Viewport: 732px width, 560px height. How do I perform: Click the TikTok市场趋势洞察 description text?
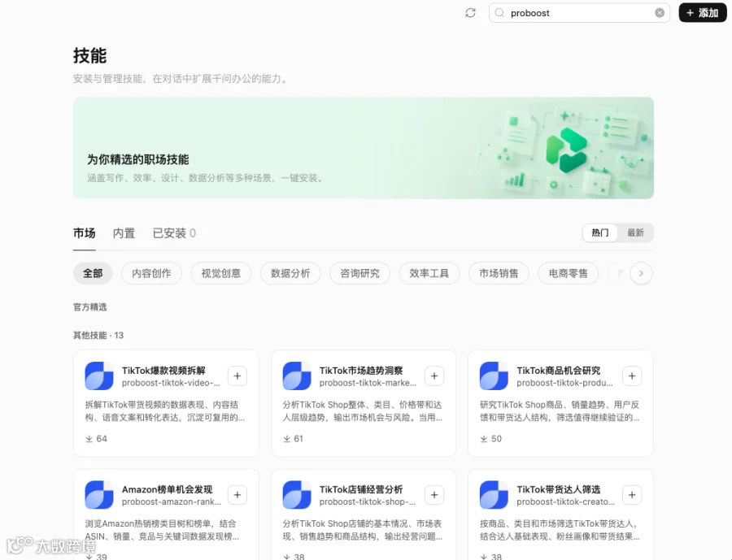(x=362, y=411)
